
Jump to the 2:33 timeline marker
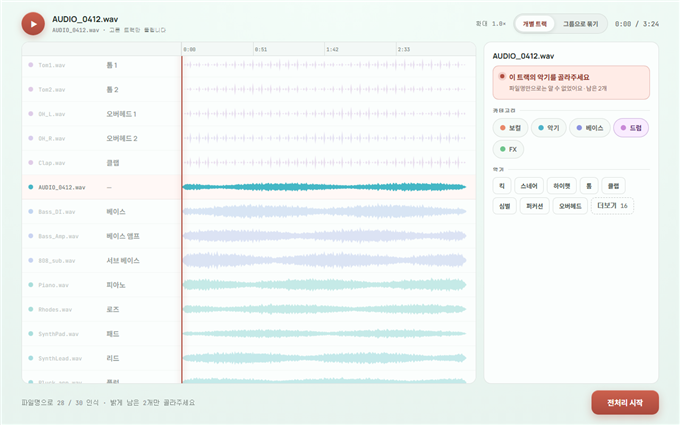[404, 49]
